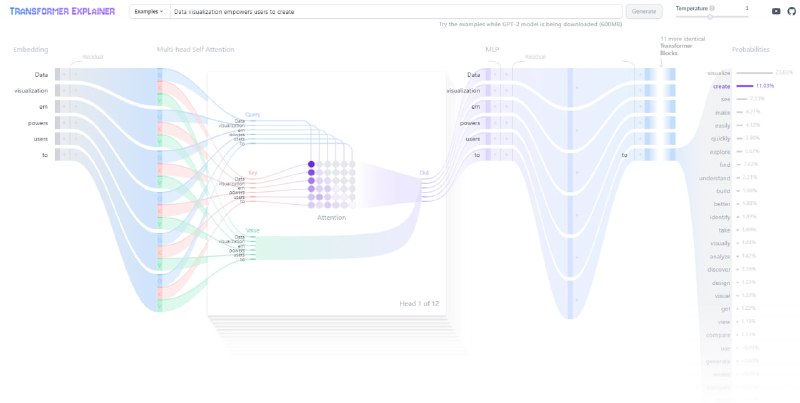
Task: Click the 'better' probability token
Action: click(722, 204)
